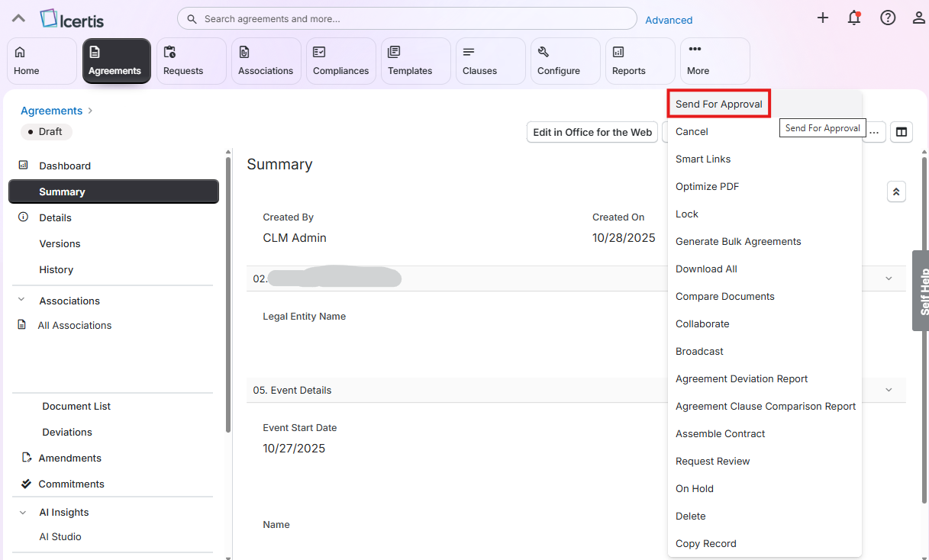Open the notifications bell icon

tap(854, 18)
